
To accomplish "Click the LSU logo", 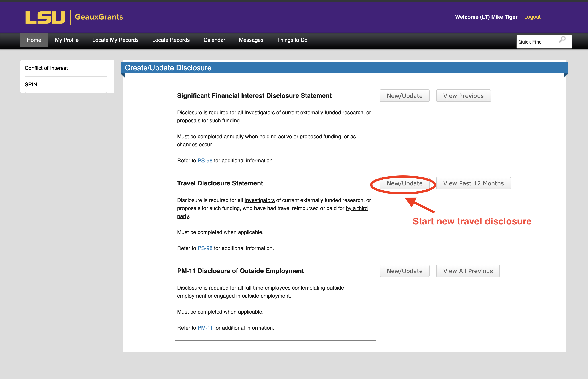I will tap(45, 17).
